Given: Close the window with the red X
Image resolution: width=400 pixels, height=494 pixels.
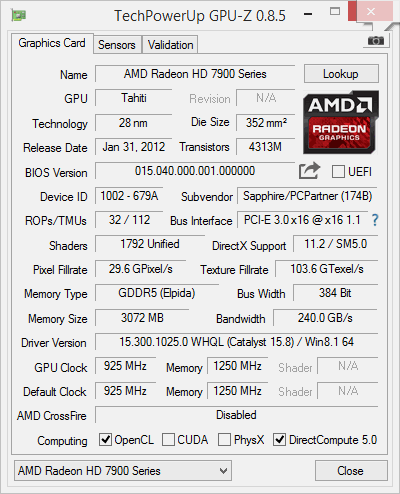Looking at the screenshot, I should click(371, 12).
